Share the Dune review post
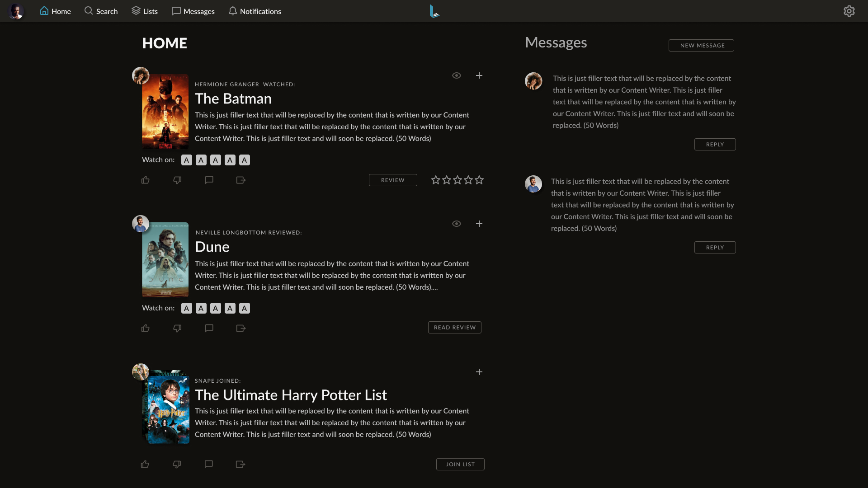The height and width of the screenshot is (488, 868). tap(241, 328)
